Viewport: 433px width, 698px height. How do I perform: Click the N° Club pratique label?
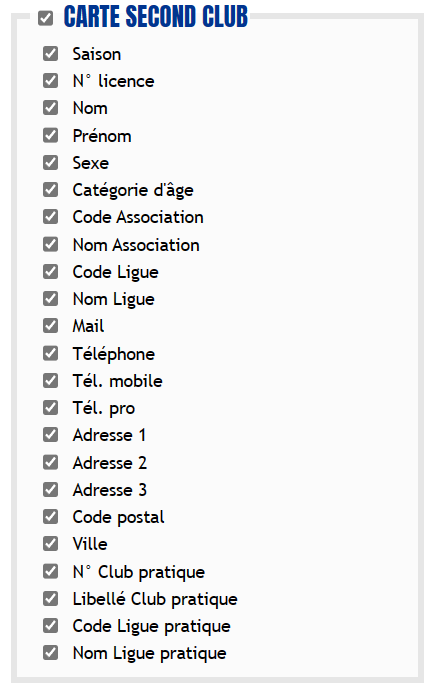point(139,572)
